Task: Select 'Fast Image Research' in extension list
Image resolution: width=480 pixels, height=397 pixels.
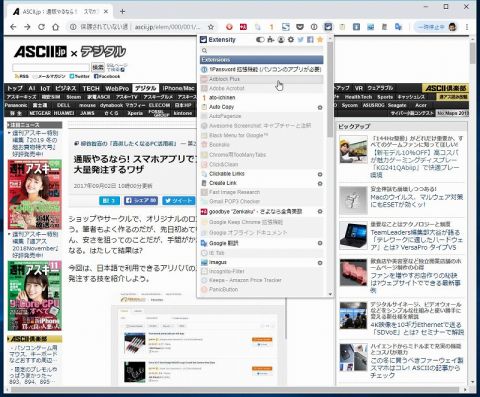Action: (234, 192)
